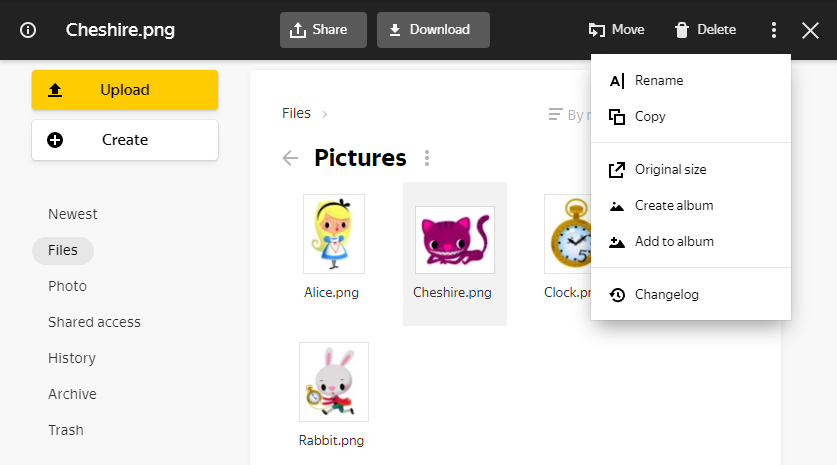The image size is (837, 465).
Task: Select Original size option
Action: (x=691, y=170)
